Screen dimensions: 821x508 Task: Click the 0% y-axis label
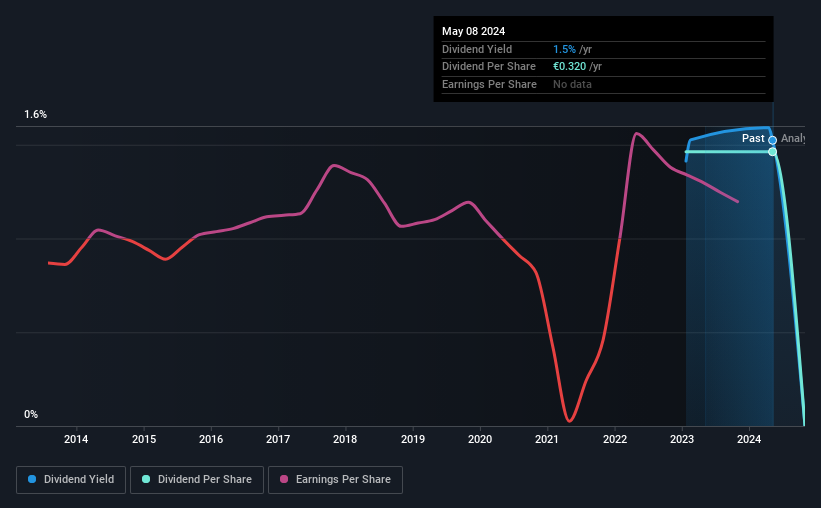click(x=31, y=414)
